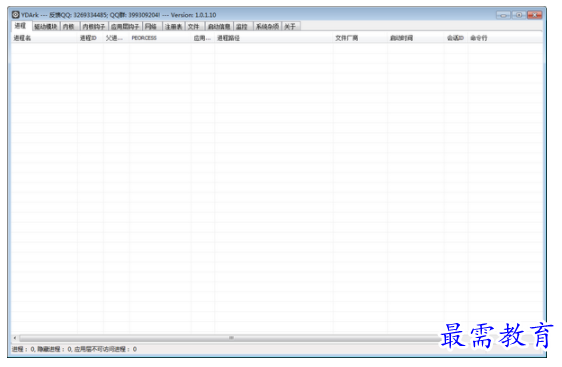This screenshot has height=367, width=562.
Task: Open the 监控 tab
Action: tap(242, 27)
